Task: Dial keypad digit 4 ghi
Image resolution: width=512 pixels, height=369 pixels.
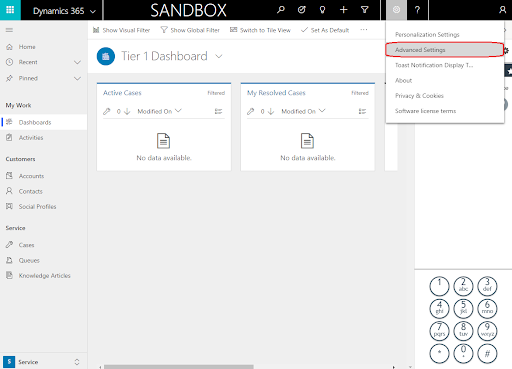Action: pos(439,308)
